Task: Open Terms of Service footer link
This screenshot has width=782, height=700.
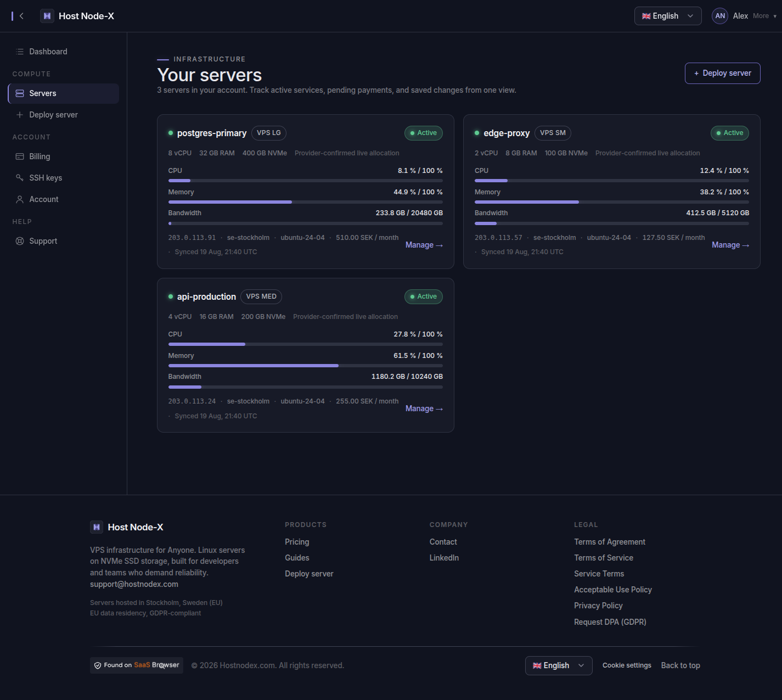Action: pyautogui.click(x=604, y=558)
